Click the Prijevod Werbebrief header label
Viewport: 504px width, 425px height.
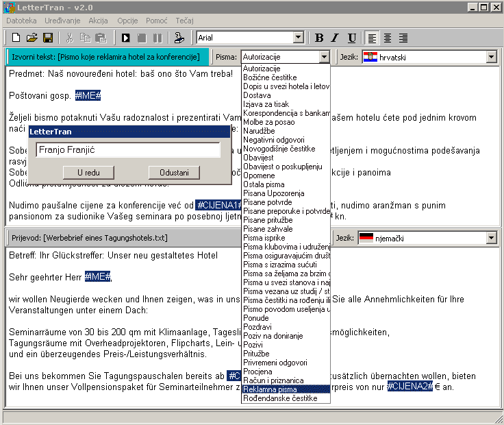click(x=90, y=238)
